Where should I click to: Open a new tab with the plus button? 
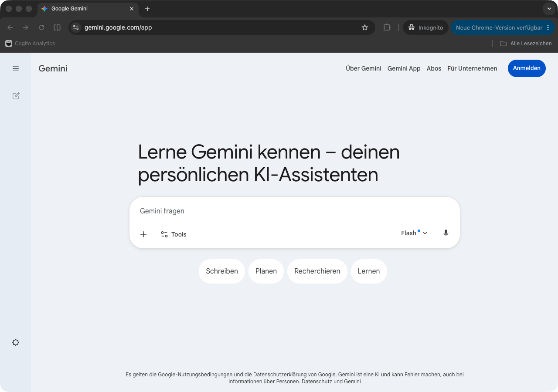click(x=147, y=9)
